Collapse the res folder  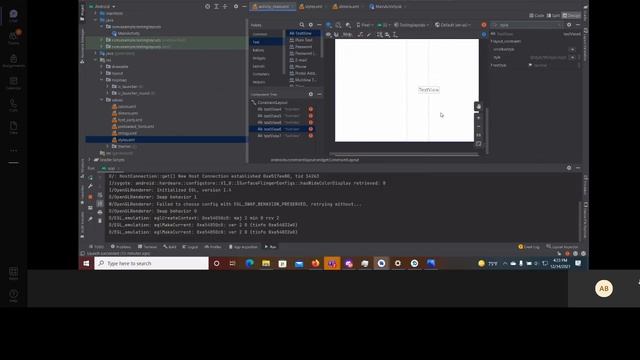coord(96,60)
